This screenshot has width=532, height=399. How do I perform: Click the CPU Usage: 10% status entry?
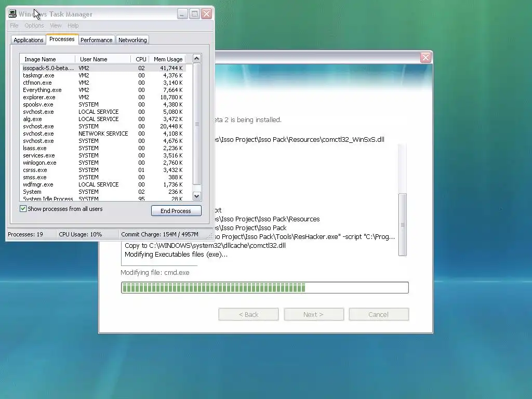click(81, 234)
